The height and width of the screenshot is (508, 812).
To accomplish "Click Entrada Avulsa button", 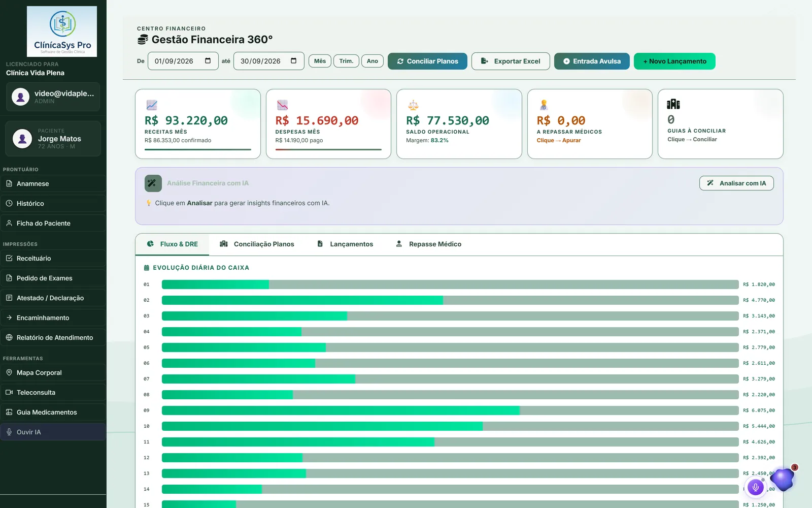I will click(x=592, y=61).
